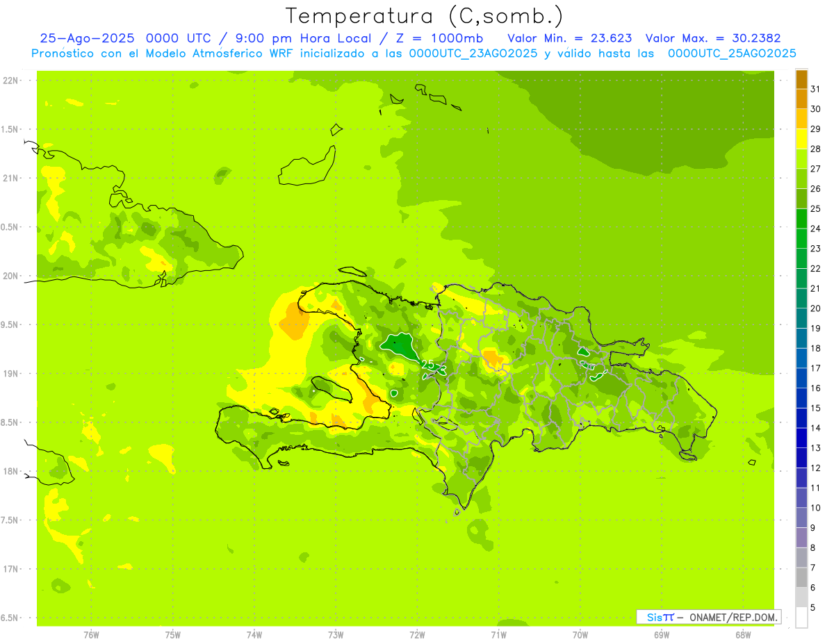Click the '17N' latitude axis label
This screenshot has height=644, width=834.
10,569
